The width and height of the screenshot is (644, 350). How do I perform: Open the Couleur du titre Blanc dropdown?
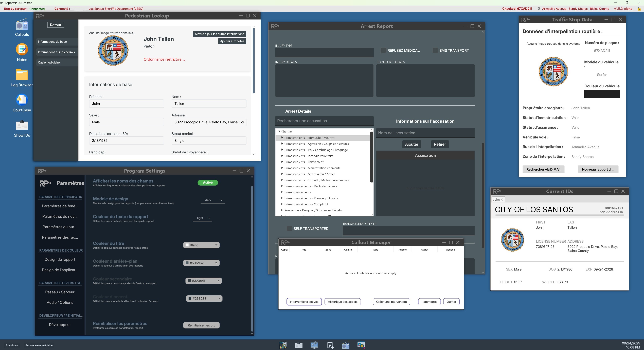click(x=201, y=245)
